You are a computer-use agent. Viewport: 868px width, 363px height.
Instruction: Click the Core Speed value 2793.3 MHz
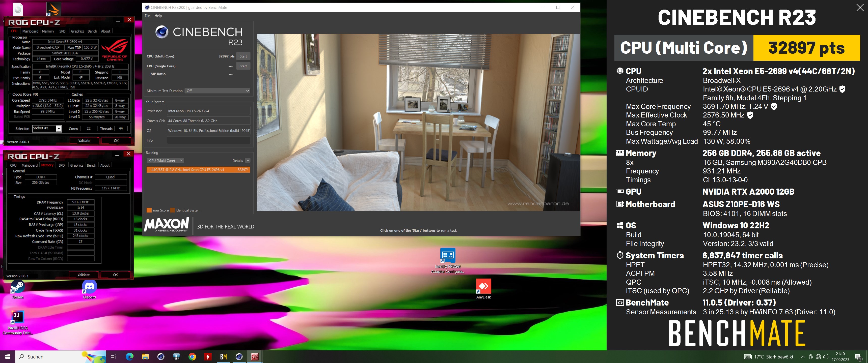point(47,100)
